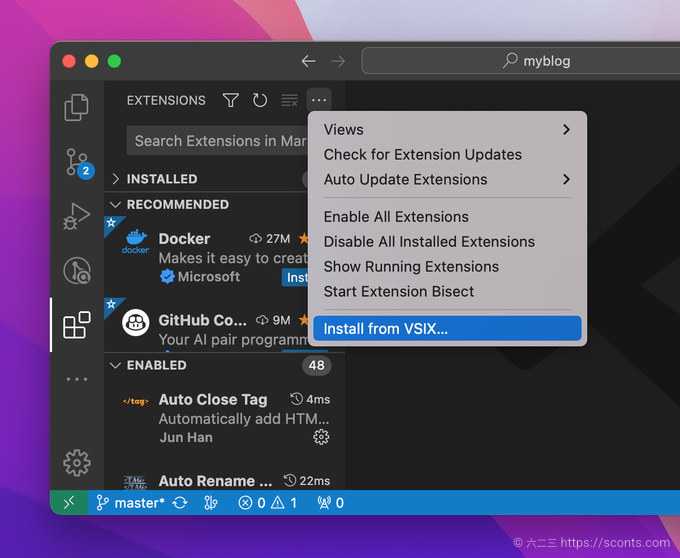The width and height of the screenshot is (680, 558).
Task: Filter extensions using the funnel icon
Action: coord(230,101)
